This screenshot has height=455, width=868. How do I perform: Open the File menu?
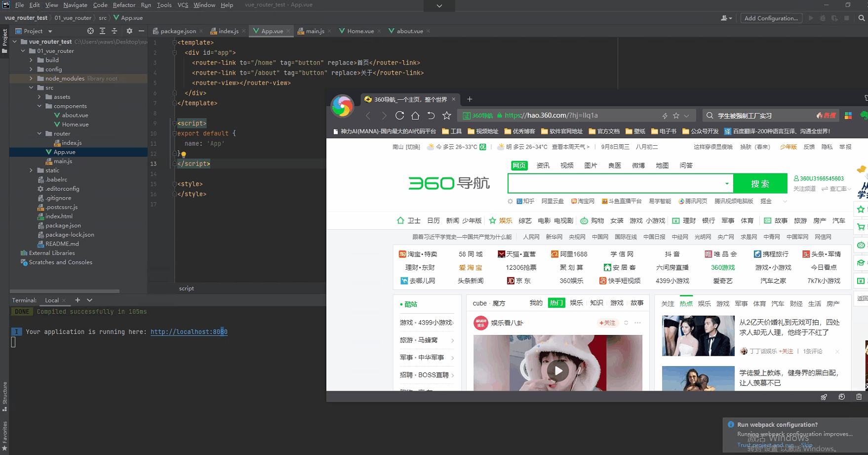tap(20, 5)
